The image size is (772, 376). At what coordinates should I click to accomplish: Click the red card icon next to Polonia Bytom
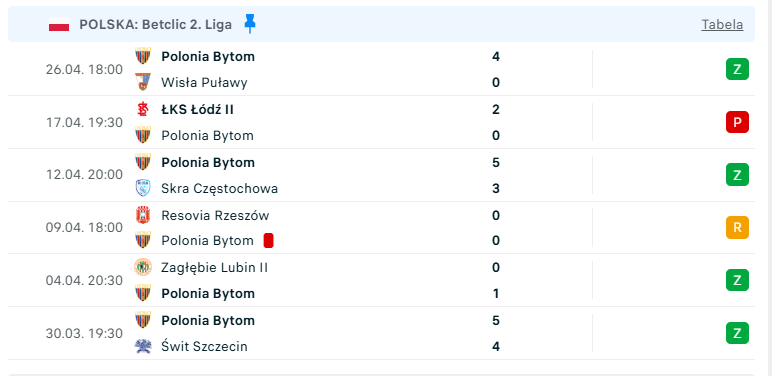pyautogui.click(x=268, y=241)
